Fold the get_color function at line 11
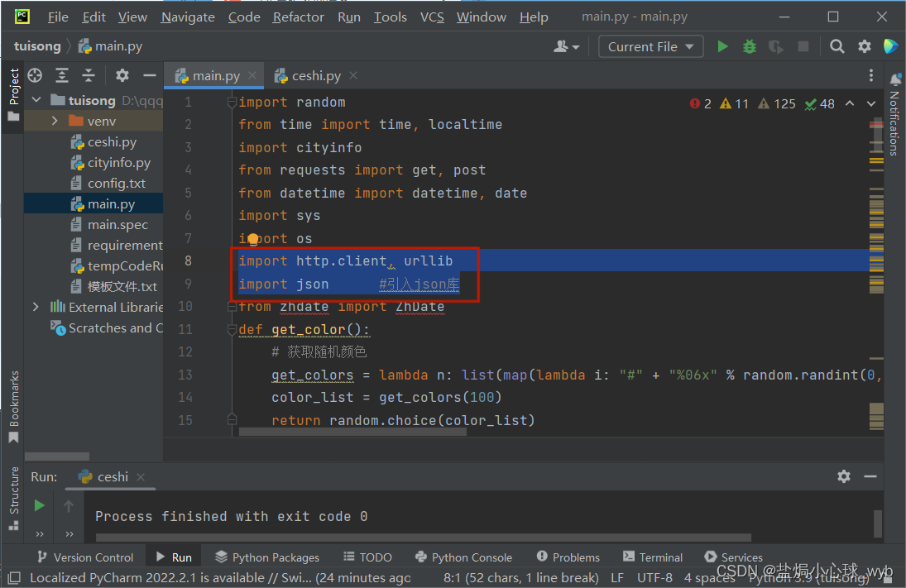 [x=232, y=330]
